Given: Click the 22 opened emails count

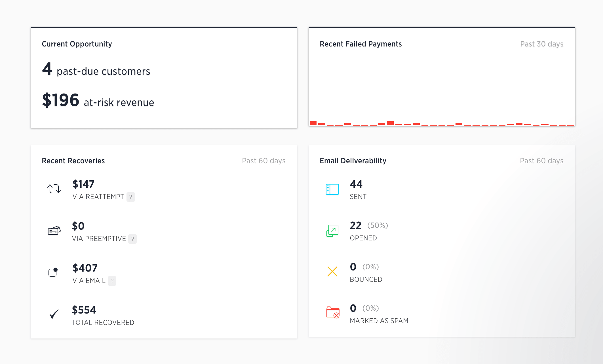Looking at the screenshot, I should point(355,226).
